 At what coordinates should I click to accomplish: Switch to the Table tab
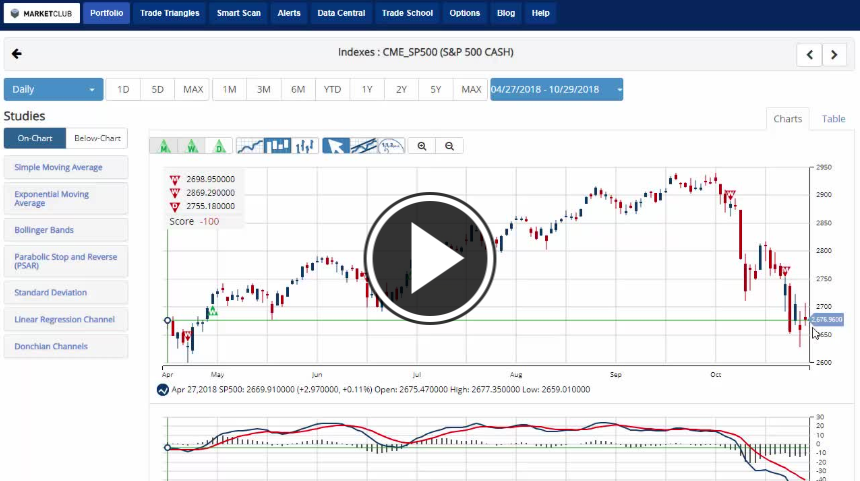[x=833, y=119]
